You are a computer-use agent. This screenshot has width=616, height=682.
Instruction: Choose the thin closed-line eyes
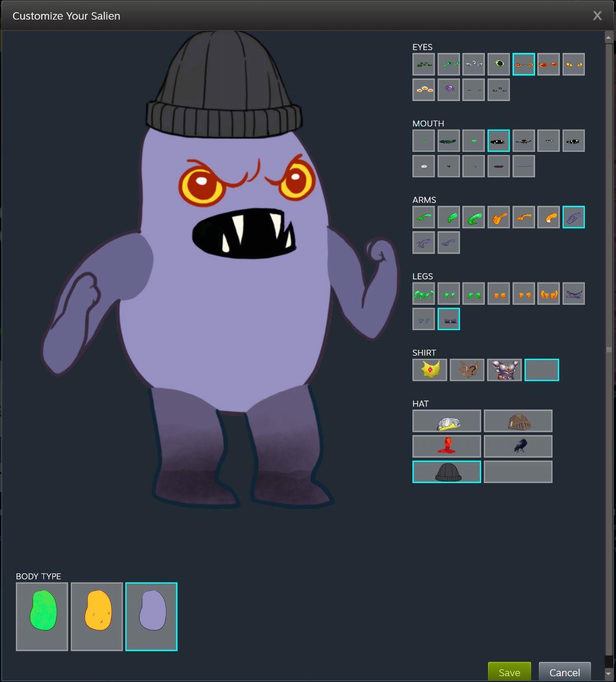[x=473, y=90]
